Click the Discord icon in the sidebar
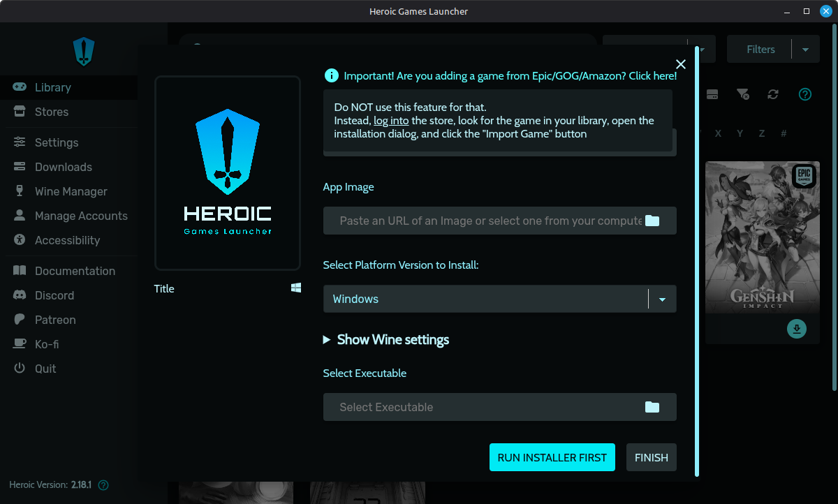Viewport: 838px width, 504px height. click(x=20, y=295)
